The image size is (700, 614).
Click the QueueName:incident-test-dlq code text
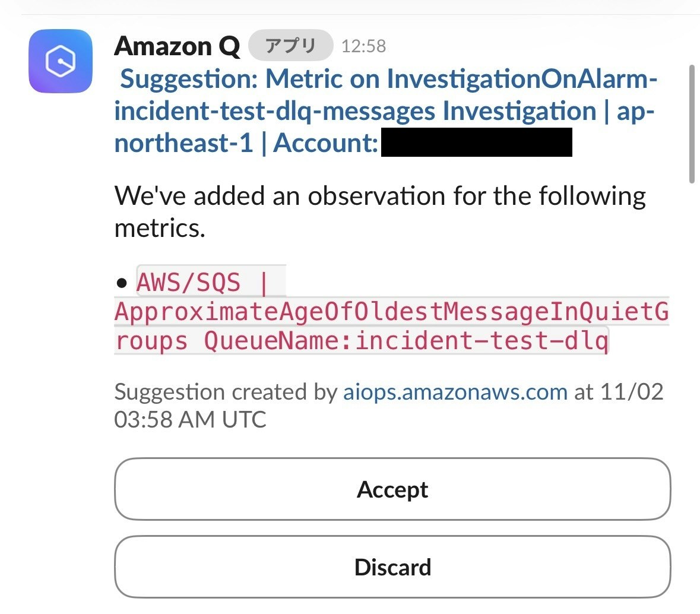click(406, 341)
